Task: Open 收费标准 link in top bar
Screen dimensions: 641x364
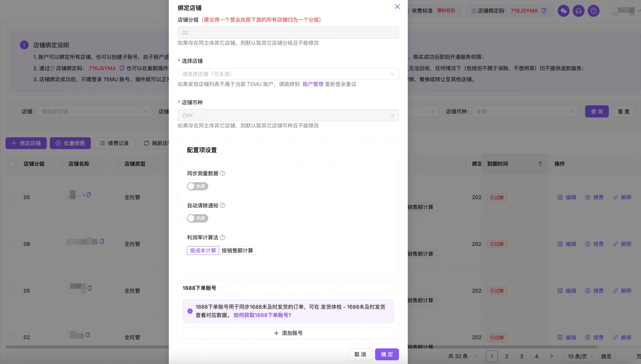Action: click(x=422, y=11)
